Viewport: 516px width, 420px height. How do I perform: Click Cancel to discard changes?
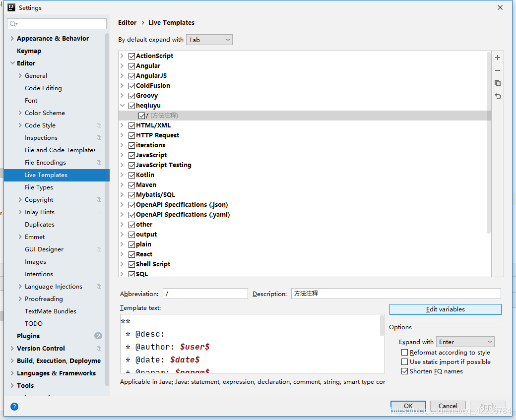click(448, 406)
